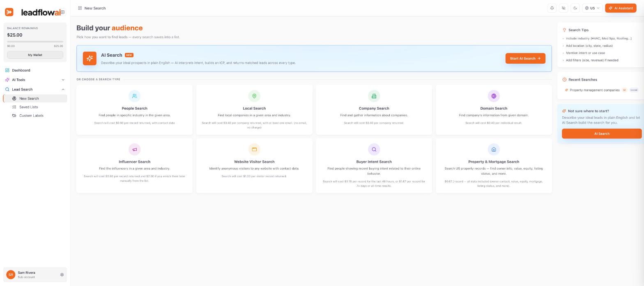
Task: Start AI Search
Action: (525, 58)
